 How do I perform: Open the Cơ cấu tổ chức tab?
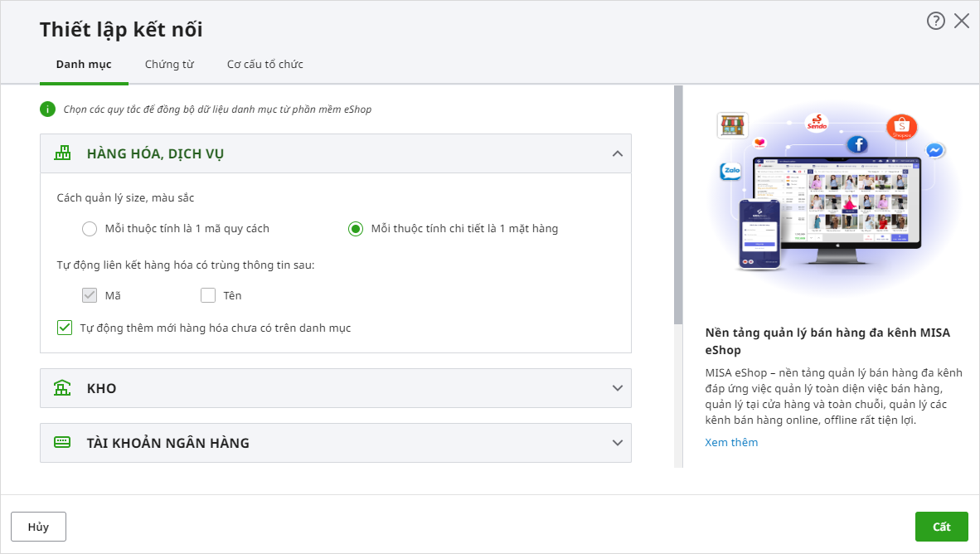click(x=265, y=64)
